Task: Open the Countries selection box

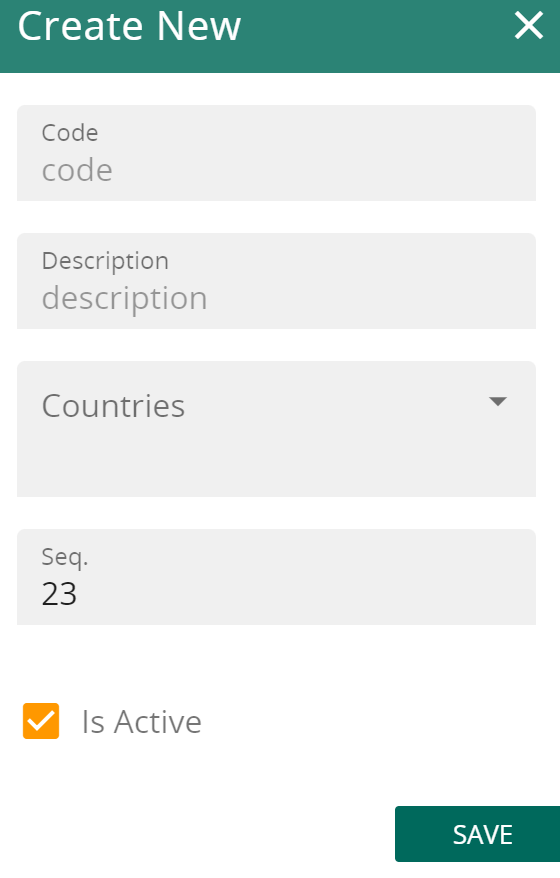Action: (x=276, y=428)
